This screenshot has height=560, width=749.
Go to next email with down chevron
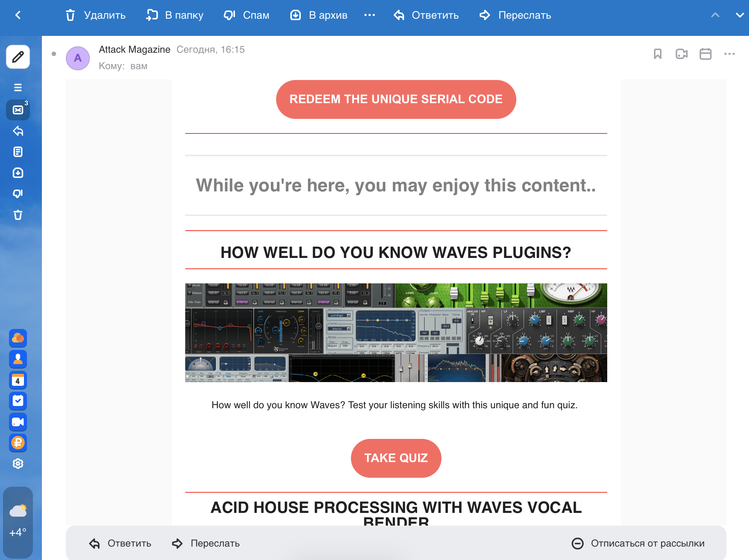(x=739, y=15)
